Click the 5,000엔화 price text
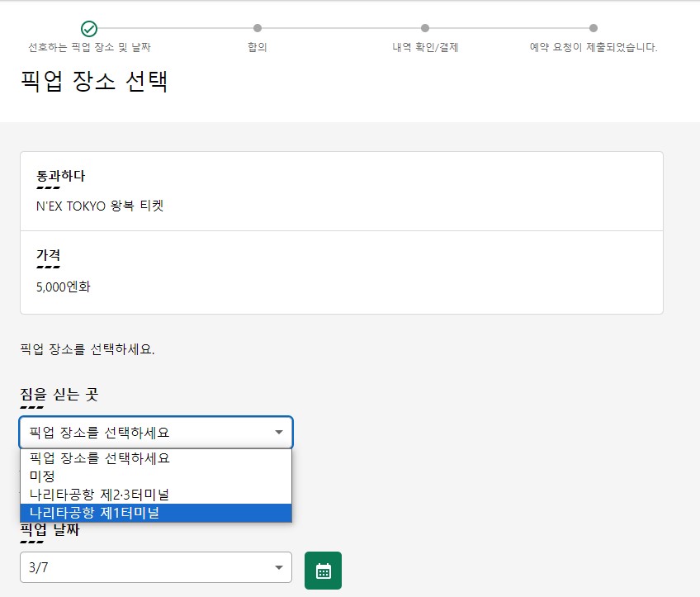The height and width of the screenshot is (597, 700). pyautogui.click(x=63, y=287)
